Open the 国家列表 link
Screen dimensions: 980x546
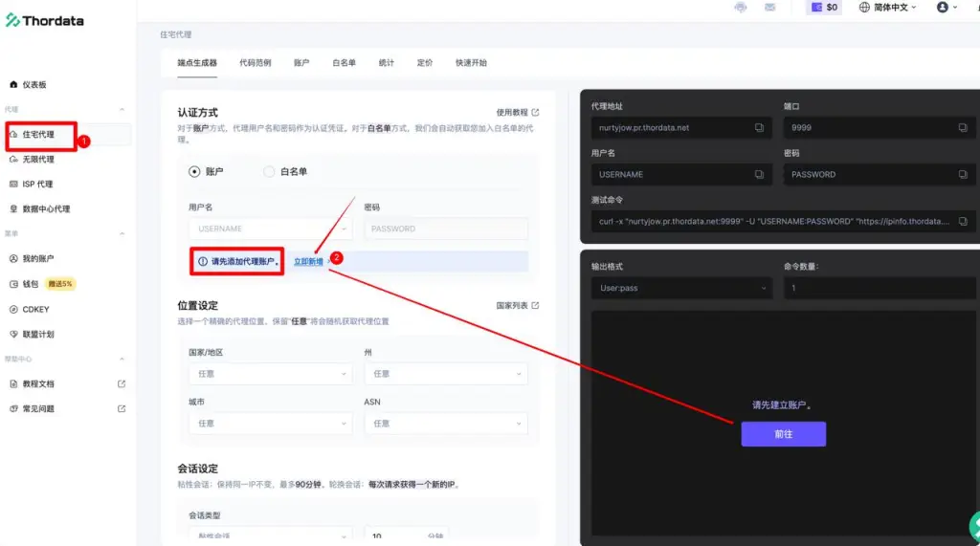(x=518, y=305)
